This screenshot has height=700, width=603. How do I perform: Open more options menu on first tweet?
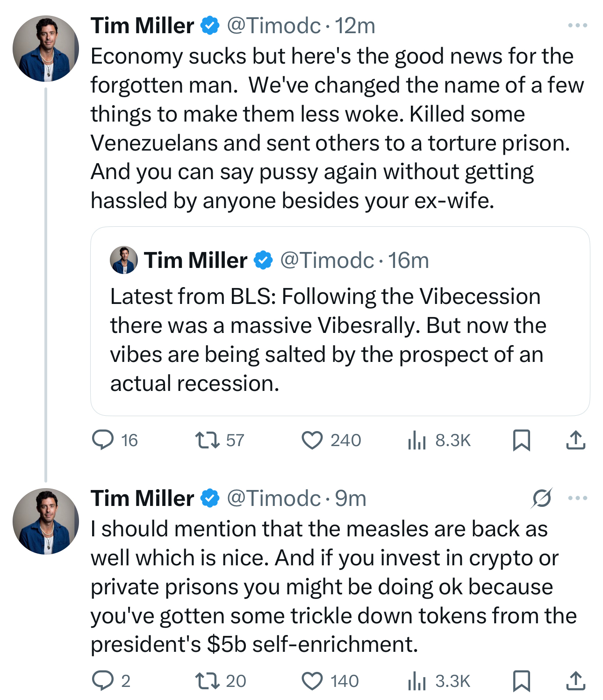tap(577, 25)
